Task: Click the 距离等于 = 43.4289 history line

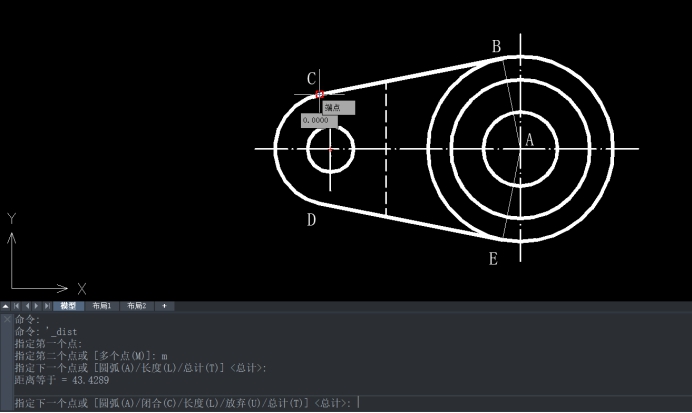Action: pos(62,380)
